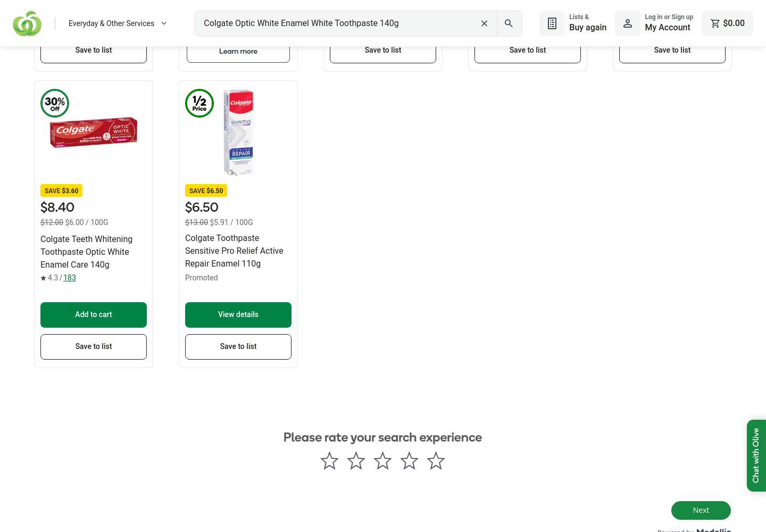
Task: Click the Woolworths logo
Action: point(27,23)
